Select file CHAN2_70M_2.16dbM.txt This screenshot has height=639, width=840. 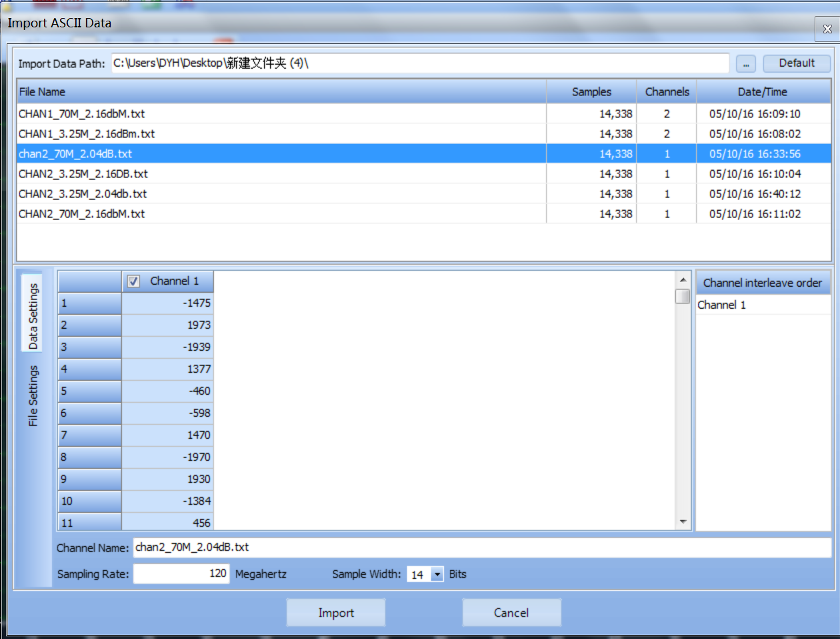coord(423,214)
